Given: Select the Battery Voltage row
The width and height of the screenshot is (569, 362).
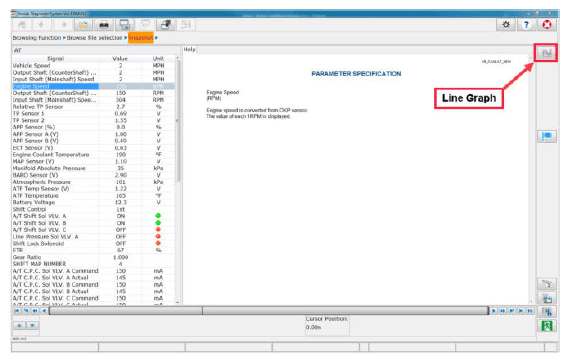Looking at the screenshot, I should coord(94,202).
